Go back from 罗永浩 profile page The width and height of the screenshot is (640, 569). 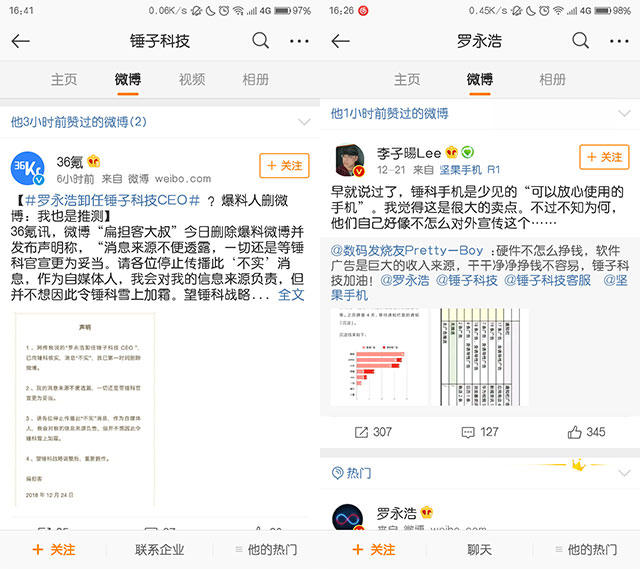coord(340,41)
